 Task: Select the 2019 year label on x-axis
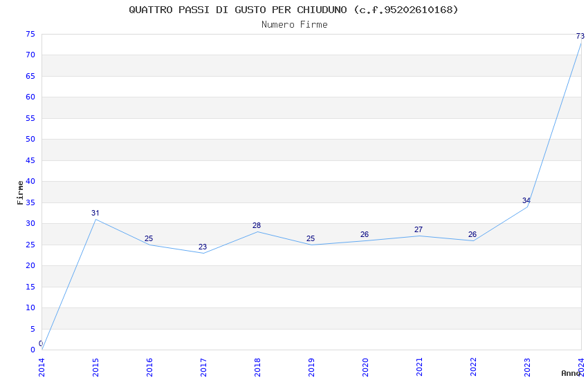click(x=311, y=368)
